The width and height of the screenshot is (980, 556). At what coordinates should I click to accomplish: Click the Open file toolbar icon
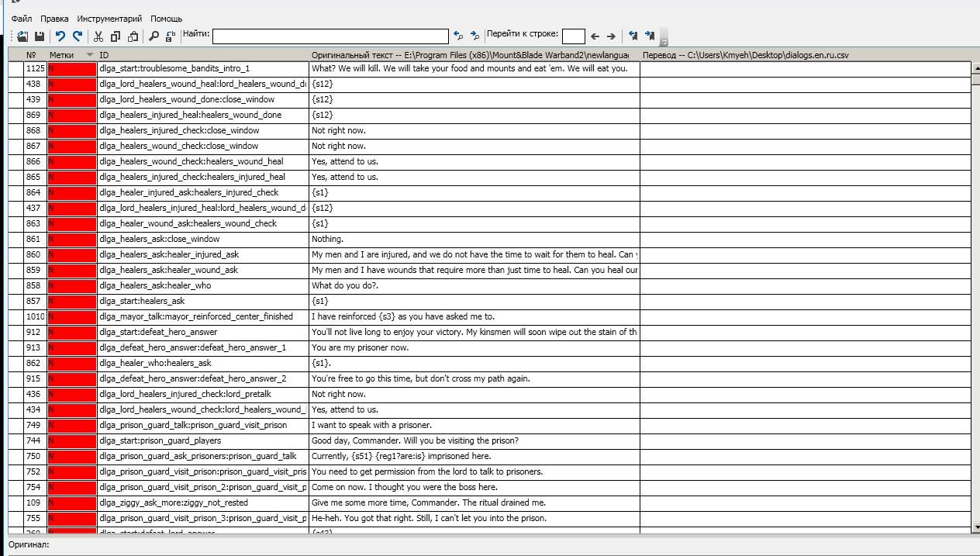click(x=22, y=36)
